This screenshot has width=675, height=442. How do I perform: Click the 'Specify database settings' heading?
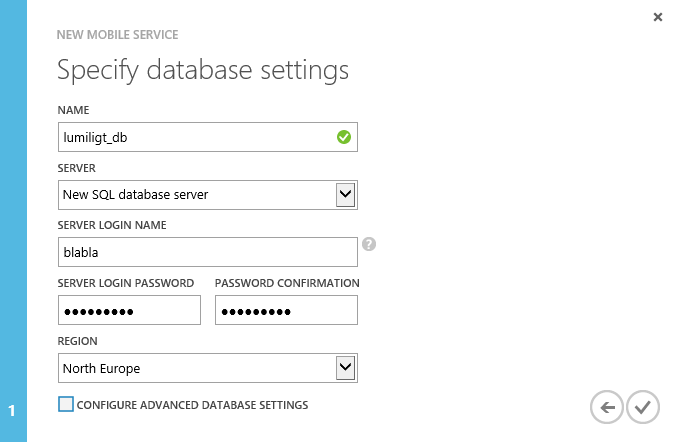pyautogui.click(x=203, y=70)
